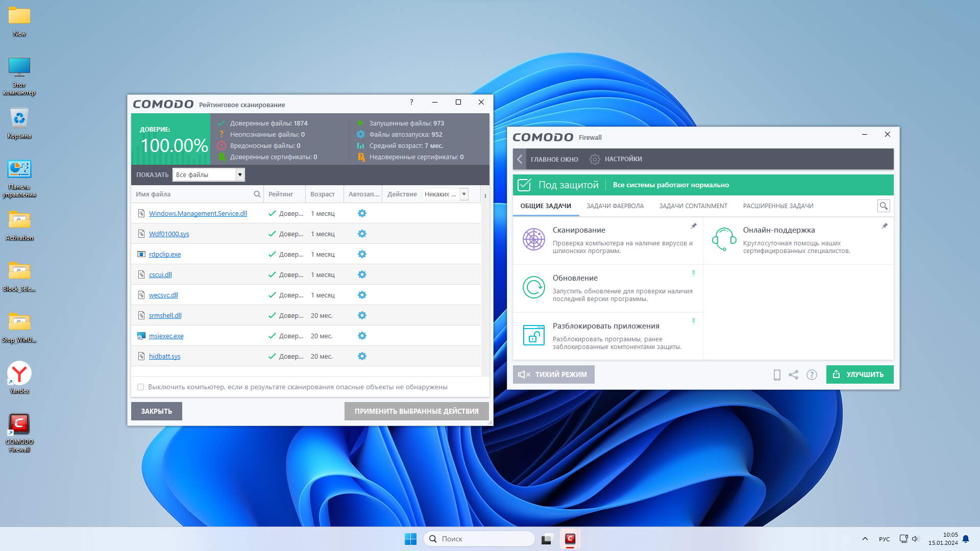Click the back chevron next to Главное окно
The width and height of the screenshot is (980, 551).
coord(520,159)
